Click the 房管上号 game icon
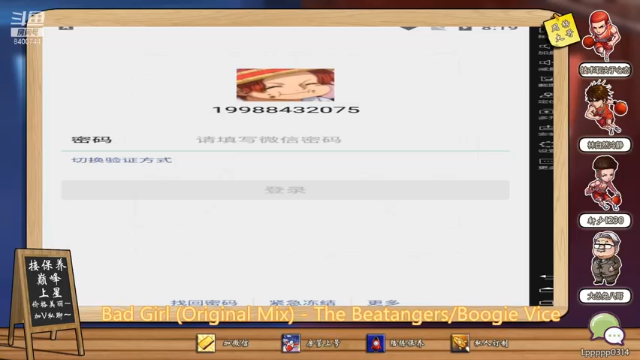This screenshot has height=360, width=640. [291, 343]
